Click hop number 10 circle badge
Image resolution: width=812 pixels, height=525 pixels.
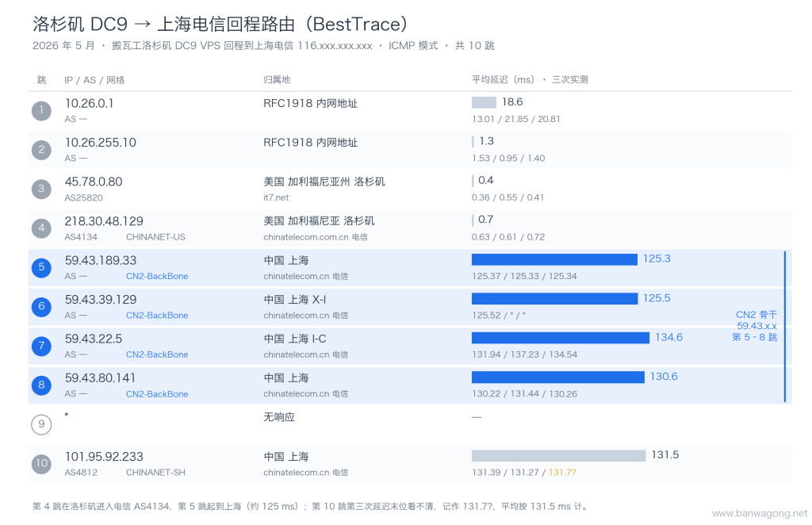41,463
